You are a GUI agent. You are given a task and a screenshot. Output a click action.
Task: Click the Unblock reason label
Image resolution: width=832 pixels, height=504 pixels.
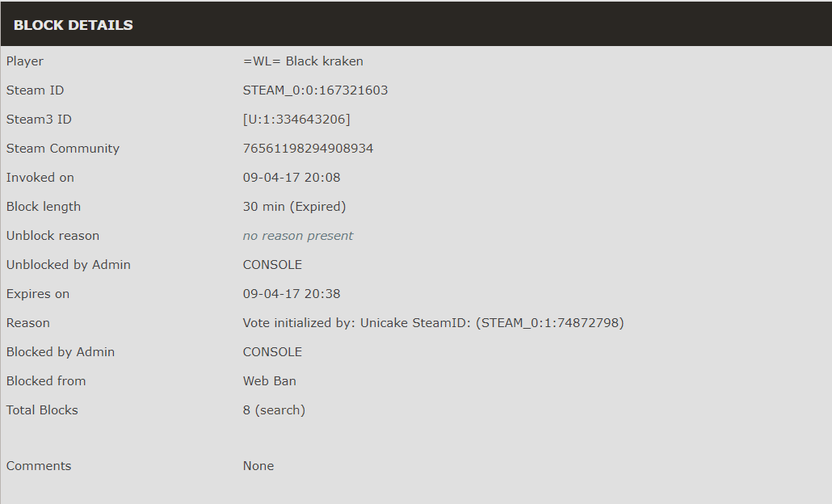pyautogui.click(x=53, y=236)
